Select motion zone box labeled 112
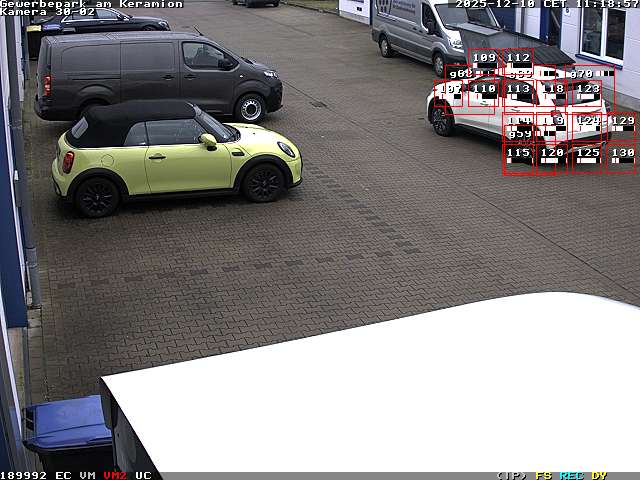Viewport: 640px width, 480px height. coord(518,63)
